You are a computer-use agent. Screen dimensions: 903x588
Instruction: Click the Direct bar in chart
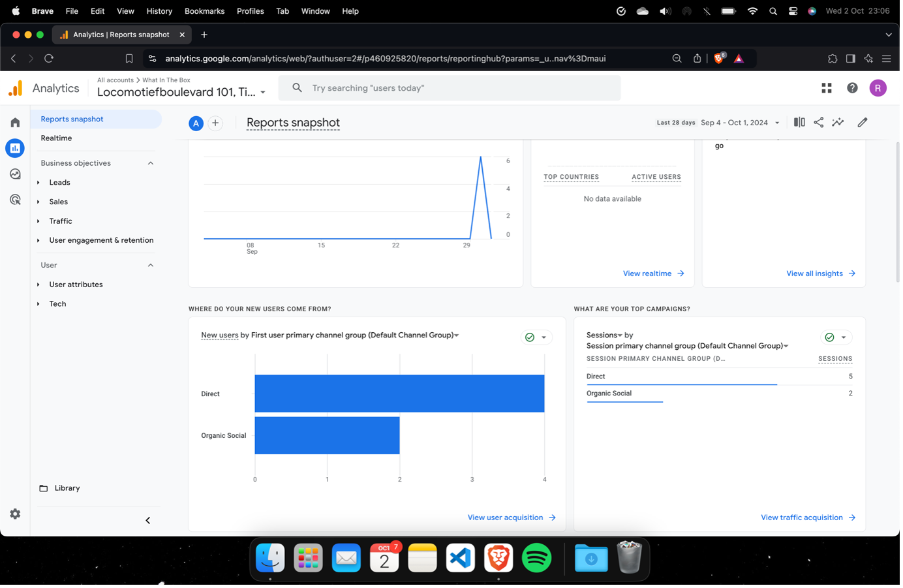coord(399,394)
